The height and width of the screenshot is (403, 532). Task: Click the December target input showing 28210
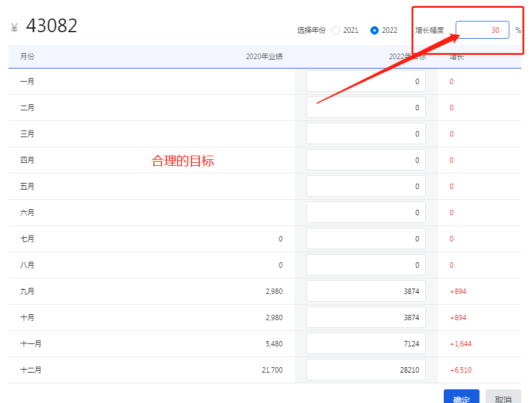pyautogui.click(x=366, y=370)
